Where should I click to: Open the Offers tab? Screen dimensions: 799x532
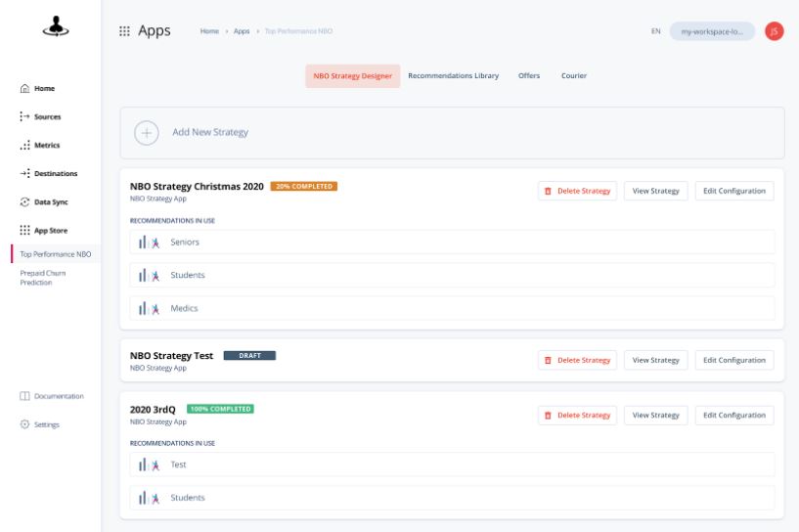[529, 75]
